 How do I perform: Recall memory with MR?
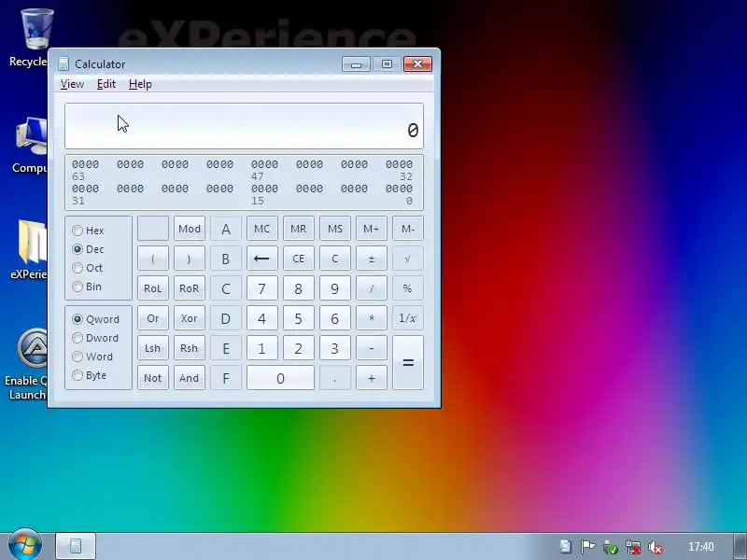pos(299,229)
